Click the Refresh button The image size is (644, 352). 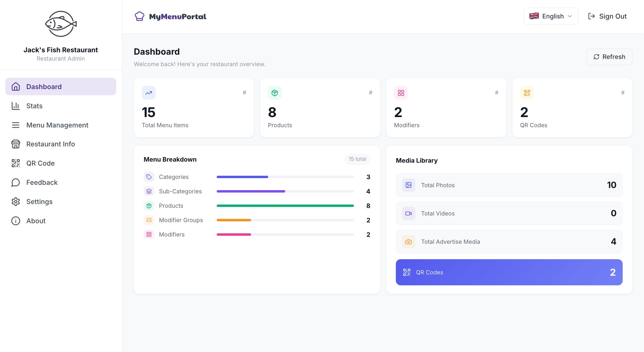[x=609, y=57]
